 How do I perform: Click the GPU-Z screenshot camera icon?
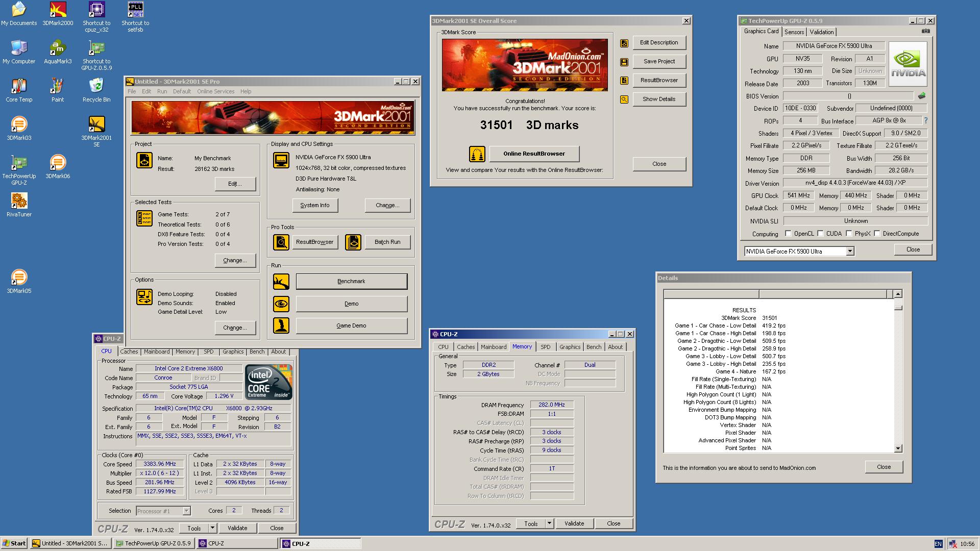926,31
